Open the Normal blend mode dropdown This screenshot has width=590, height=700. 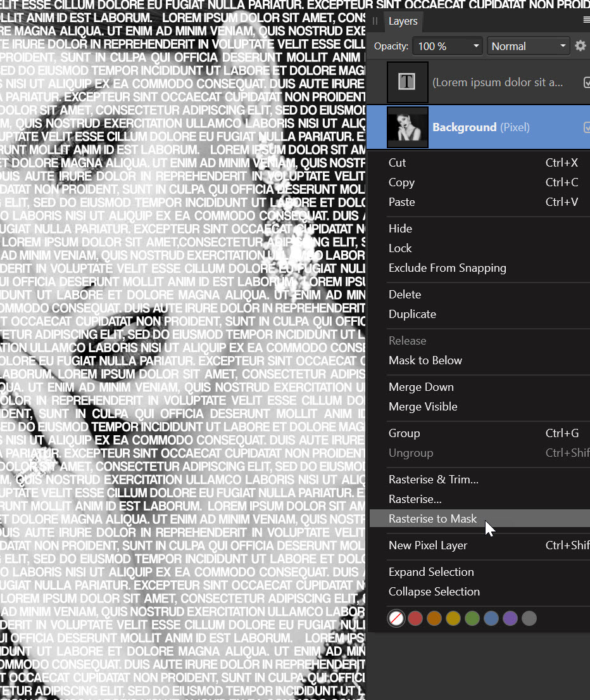528,46
